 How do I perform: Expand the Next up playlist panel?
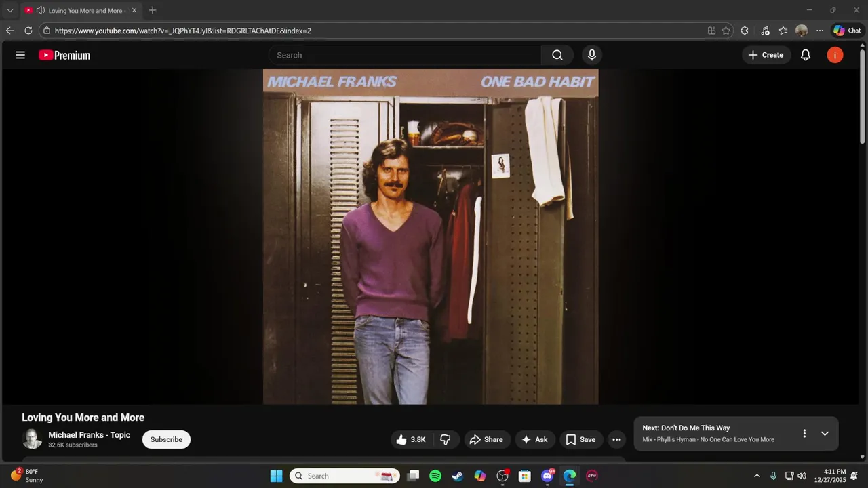(825, 434)
